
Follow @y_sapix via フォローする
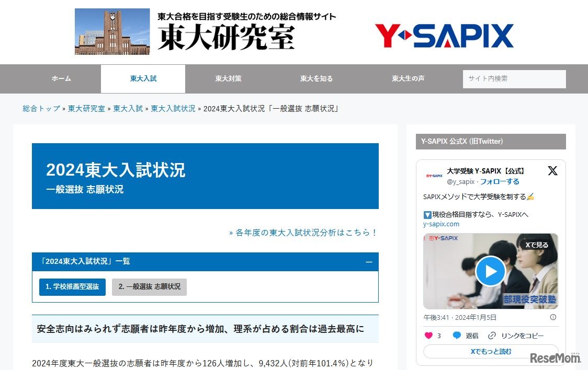tap(500, 181)
